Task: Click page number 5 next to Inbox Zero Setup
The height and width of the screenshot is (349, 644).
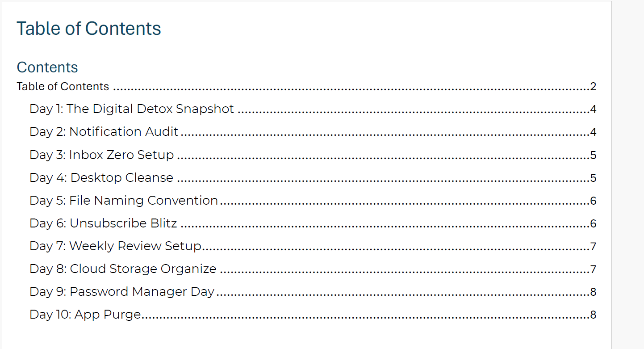Action: click(x=593, y=156)
